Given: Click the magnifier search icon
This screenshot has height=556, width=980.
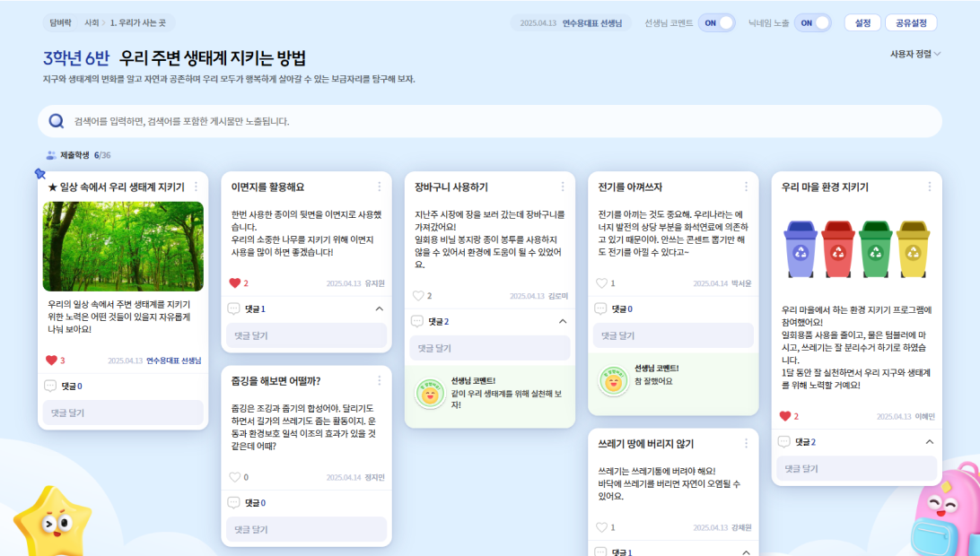Looking at the screenshot, I should point(57,121).
